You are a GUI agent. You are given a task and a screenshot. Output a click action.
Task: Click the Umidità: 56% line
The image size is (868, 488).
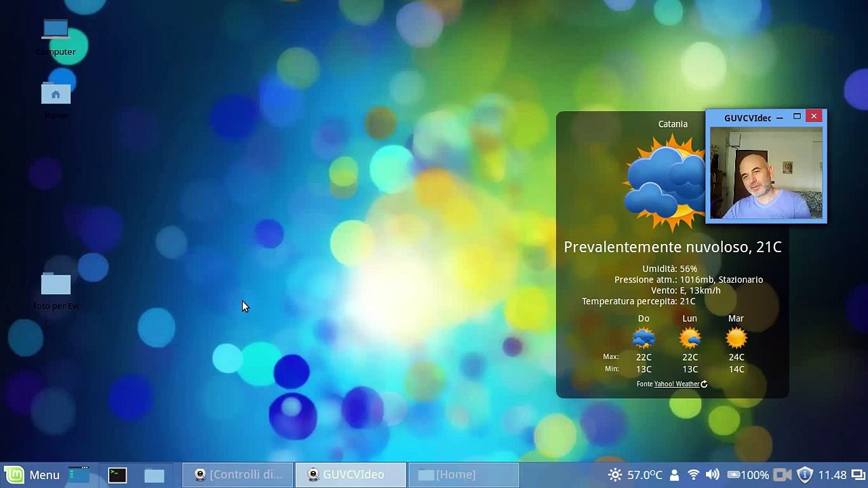669,269
